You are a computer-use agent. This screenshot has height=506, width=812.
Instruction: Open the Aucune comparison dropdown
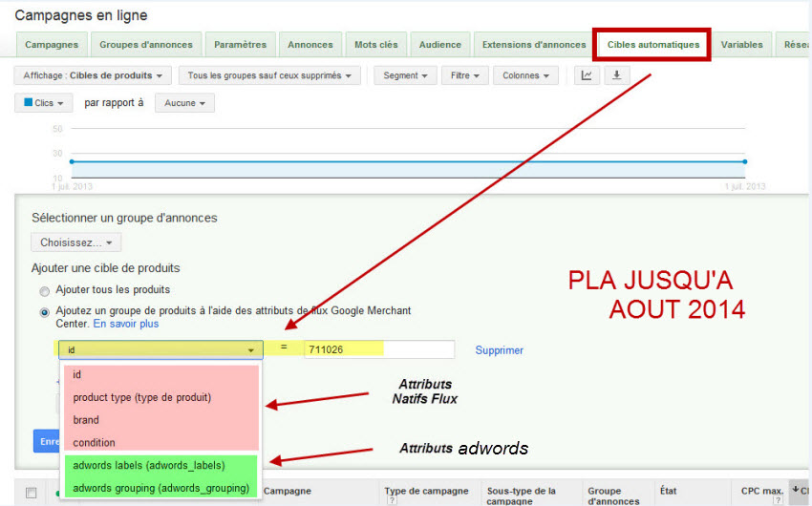point(185,103)
